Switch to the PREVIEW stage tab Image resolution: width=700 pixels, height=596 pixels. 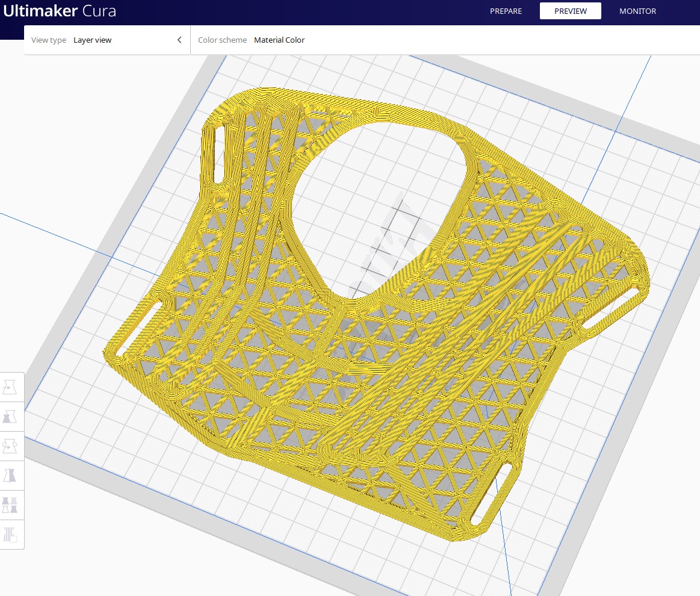(x=571, y=11)
